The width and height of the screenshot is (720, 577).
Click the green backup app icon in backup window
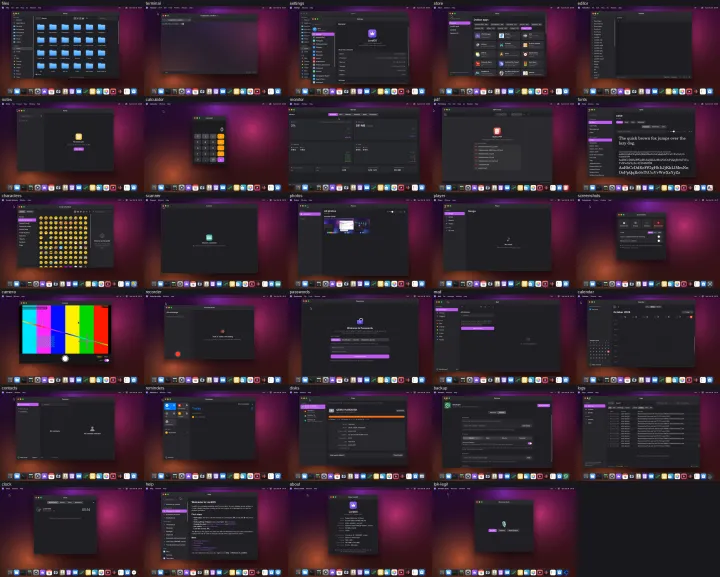447,405
